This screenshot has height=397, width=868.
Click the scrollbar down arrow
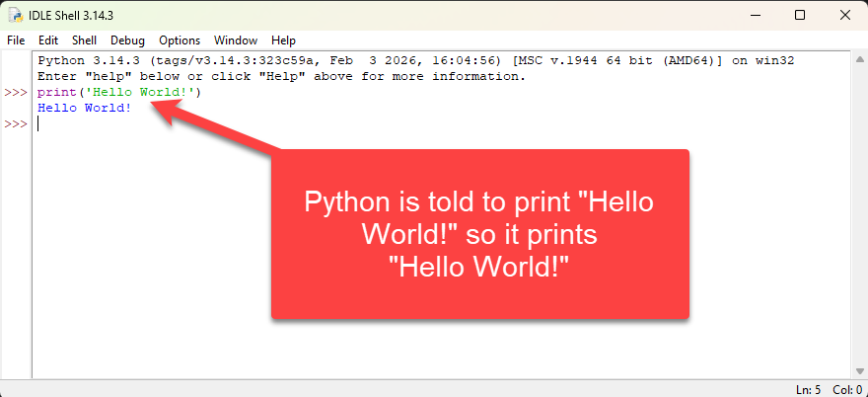tap(860, 372)
